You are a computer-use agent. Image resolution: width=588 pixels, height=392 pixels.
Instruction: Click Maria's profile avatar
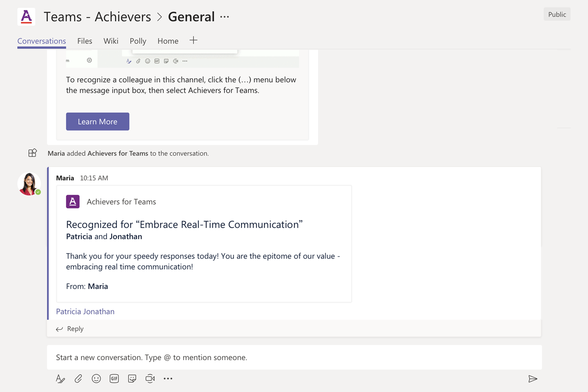29,183
